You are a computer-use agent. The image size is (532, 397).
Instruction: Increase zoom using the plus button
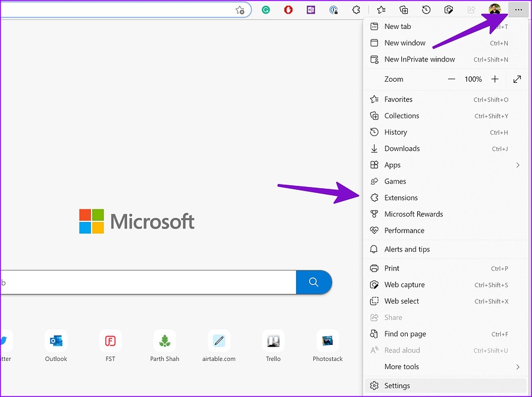pyautogui.click(x=495, y=79)
